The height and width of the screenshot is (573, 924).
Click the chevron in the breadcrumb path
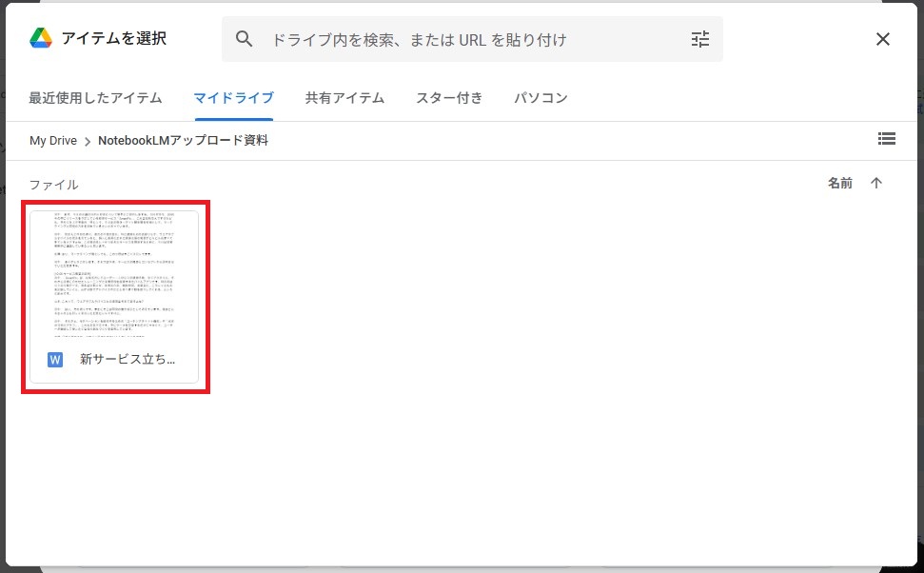86,140
